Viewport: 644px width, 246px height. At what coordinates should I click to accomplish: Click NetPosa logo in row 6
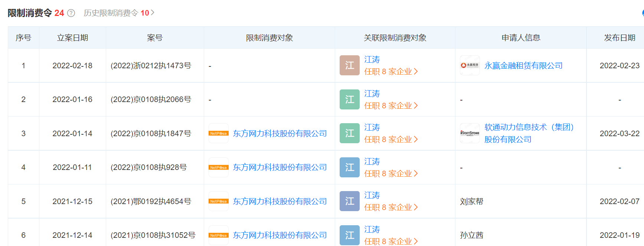[x=218, y=235]
